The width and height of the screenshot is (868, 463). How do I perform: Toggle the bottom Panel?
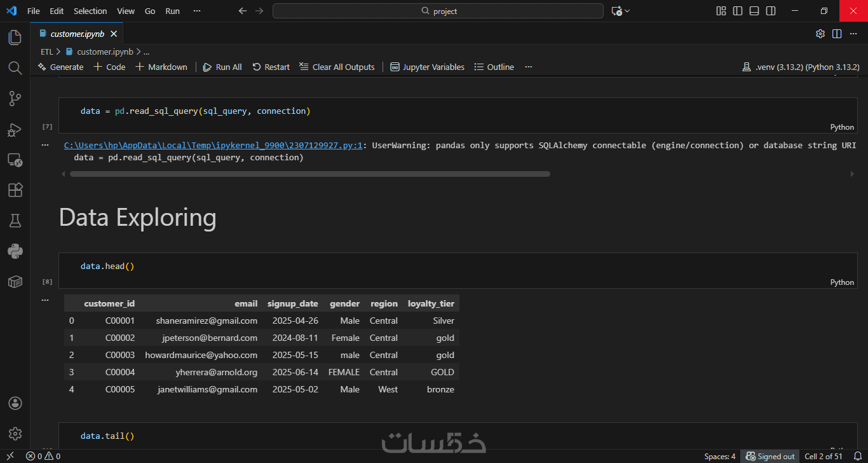coord(754,11)
